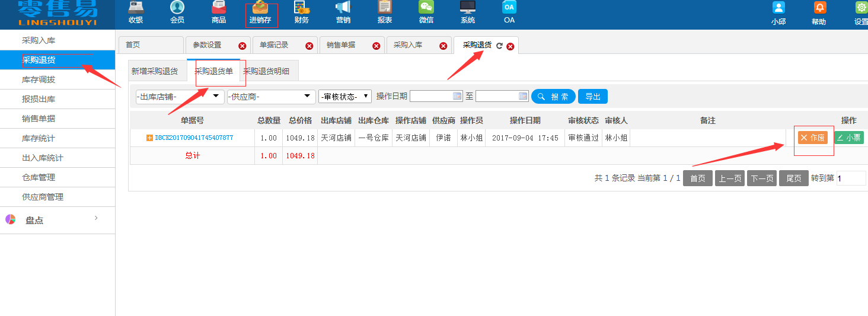Screen dimensions: 868x316
Task: Expand order row DBCK201709041745407877 plus icon
Action: tap(149, 138)
